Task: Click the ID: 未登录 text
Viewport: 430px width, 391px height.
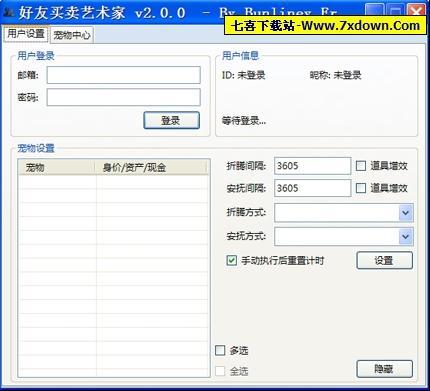Action: pos(244,75)
